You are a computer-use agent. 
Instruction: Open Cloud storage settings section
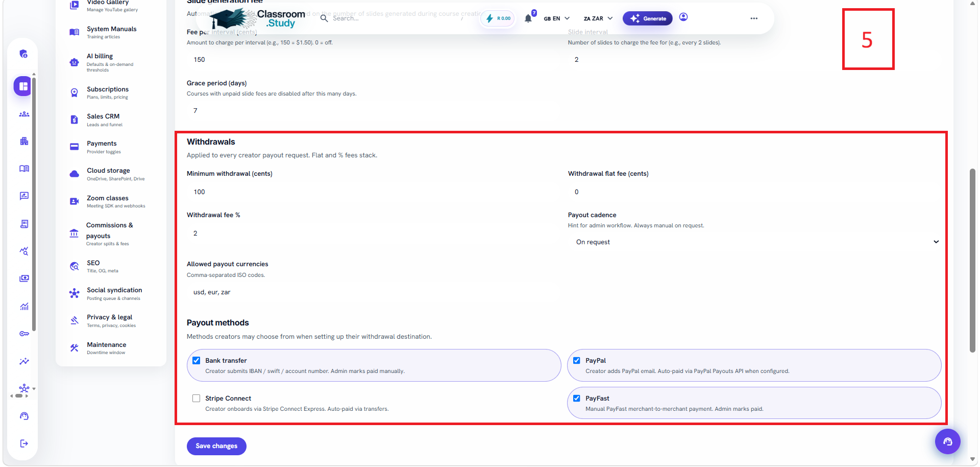click(111, 174)
